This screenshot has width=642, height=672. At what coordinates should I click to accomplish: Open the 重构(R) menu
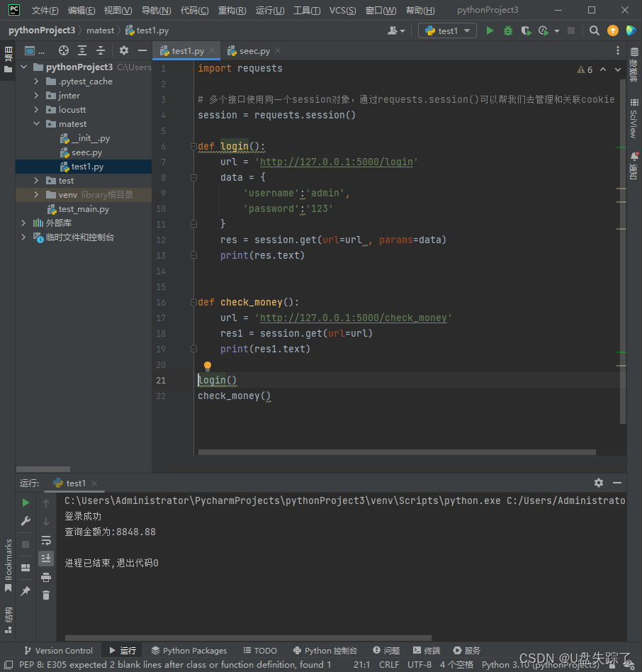click(232, 10)
